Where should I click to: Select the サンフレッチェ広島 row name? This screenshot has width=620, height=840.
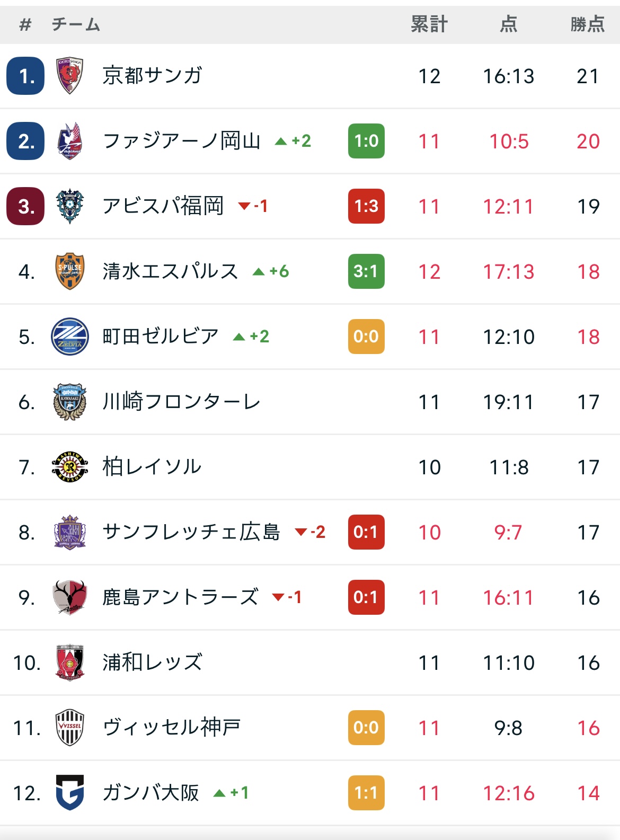[x=191, y=532]
